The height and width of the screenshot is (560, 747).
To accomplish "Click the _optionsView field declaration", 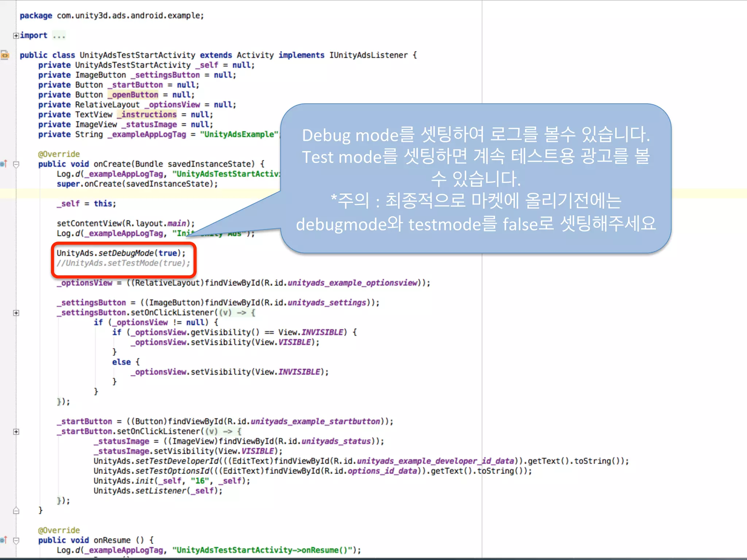I will [x=137, y=105].
